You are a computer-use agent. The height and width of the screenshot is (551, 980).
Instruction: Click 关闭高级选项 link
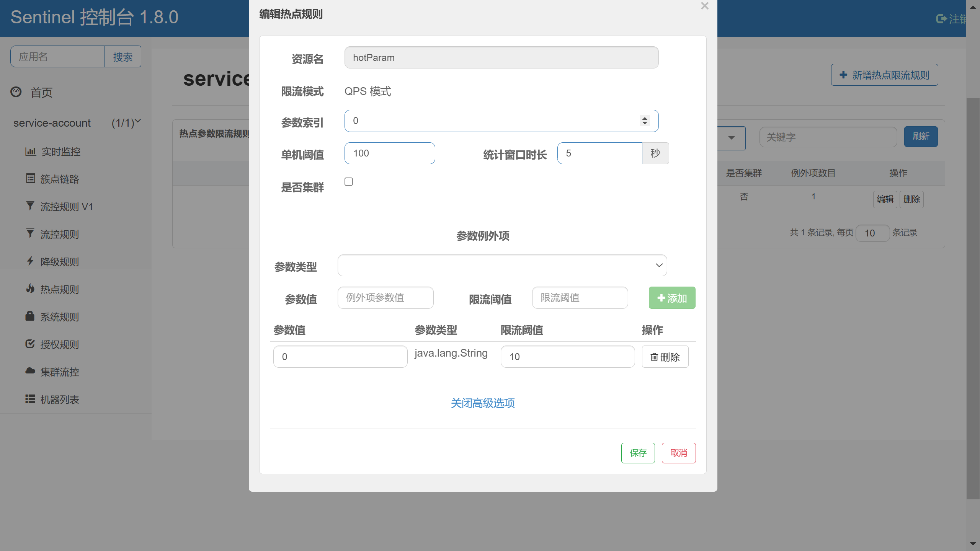[482, 403]
